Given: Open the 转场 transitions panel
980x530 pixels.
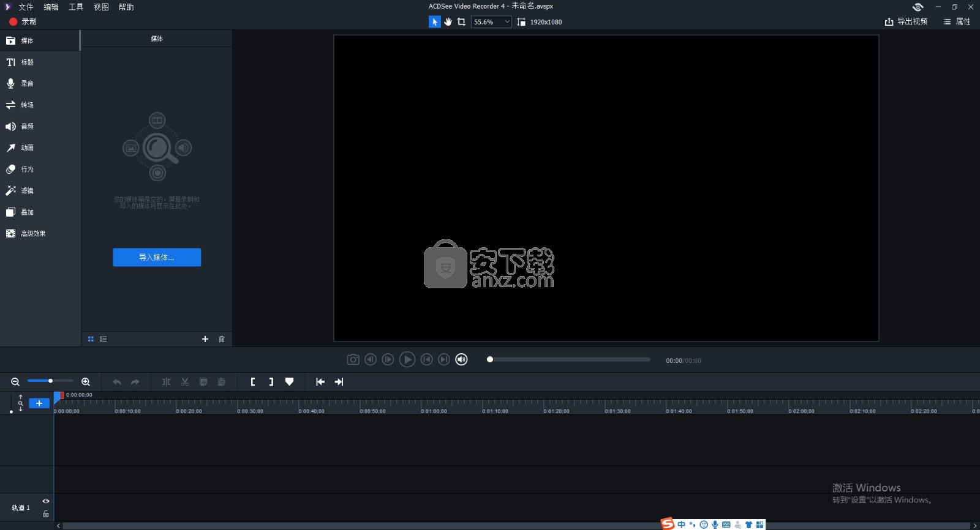Looking at the screenshot, I should click(40, 105).
